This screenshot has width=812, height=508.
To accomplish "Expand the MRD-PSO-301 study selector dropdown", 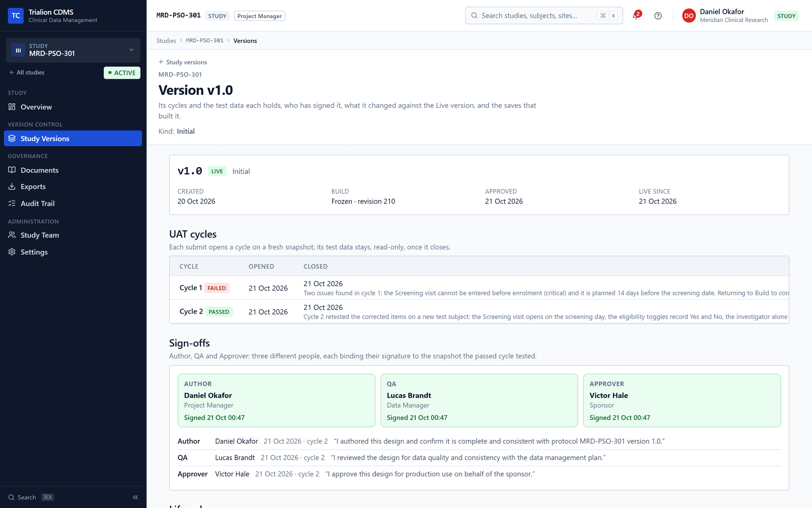I will [x=73, y=50].
